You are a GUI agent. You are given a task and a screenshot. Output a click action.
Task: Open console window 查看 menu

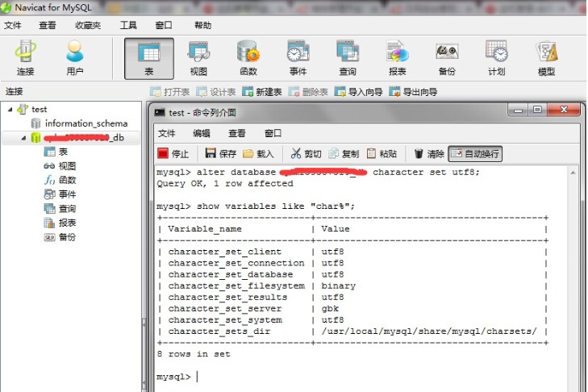[x=236, y=133]
